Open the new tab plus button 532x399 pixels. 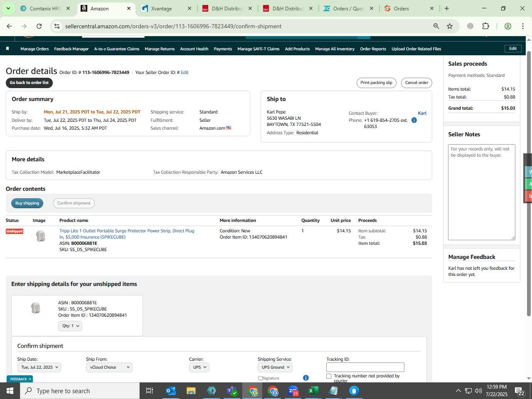(447, 8)
